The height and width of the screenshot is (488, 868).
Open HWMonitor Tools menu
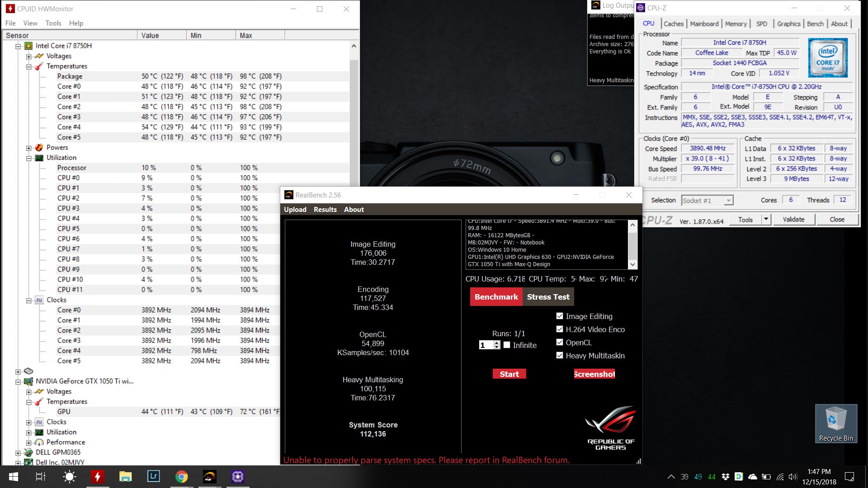(x=53, y=23)
